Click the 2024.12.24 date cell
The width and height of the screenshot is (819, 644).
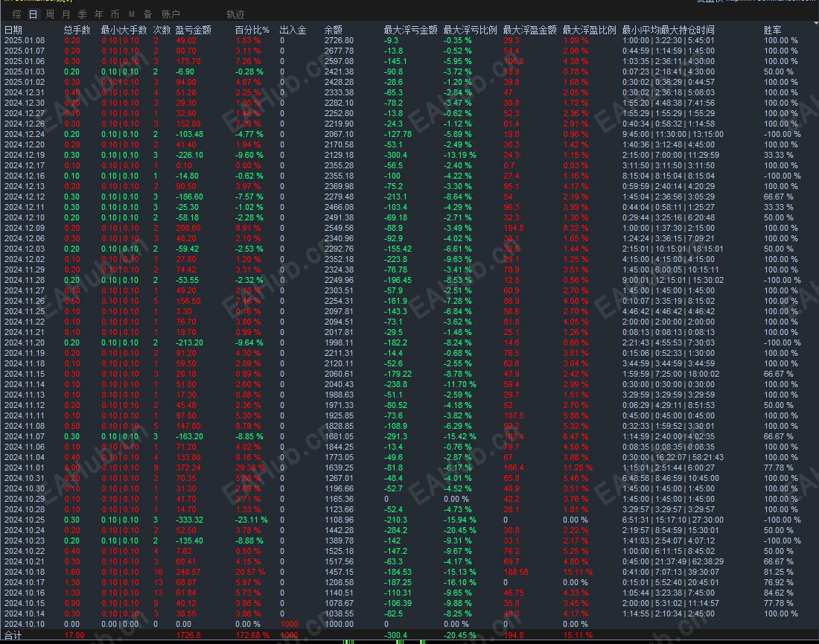(25, 134)
